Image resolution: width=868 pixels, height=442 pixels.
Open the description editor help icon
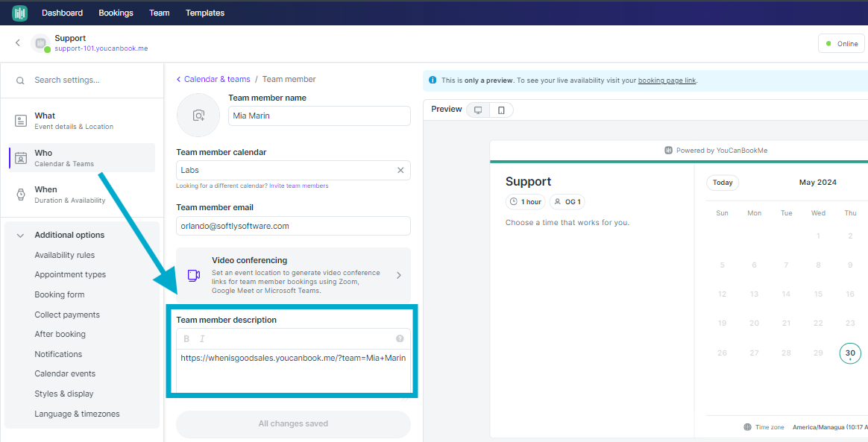400,338
